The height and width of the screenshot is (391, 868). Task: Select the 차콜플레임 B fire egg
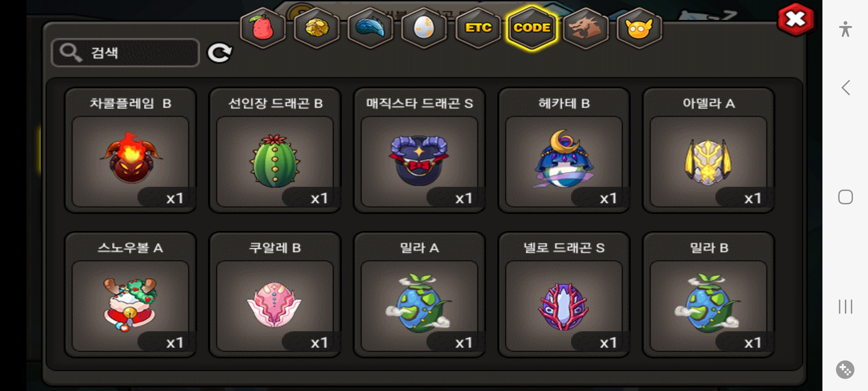[x=131, y=150]
